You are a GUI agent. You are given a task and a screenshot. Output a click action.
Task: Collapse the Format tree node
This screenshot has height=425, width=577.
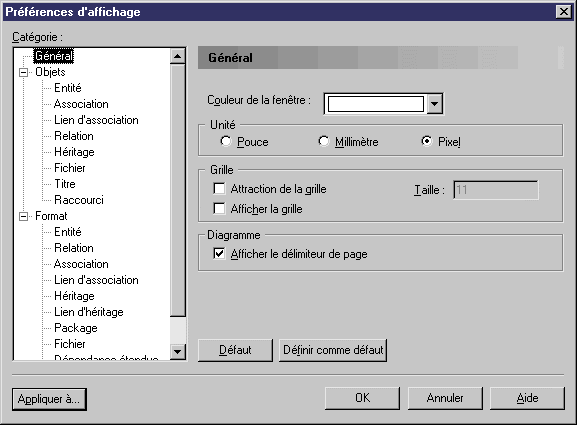click(24, 216)
